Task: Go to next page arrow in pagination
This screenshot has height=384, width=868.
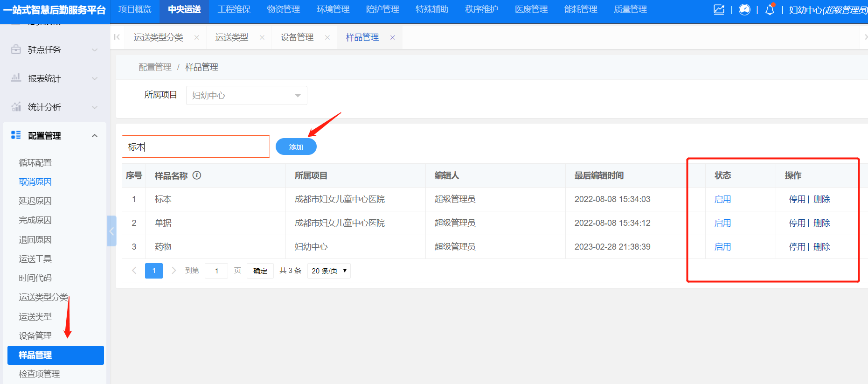Action: click(x=174, y=271)
